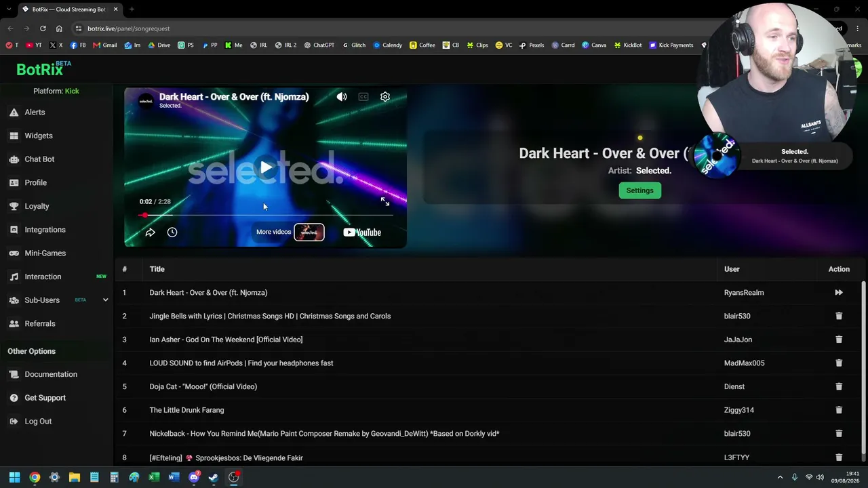Open Excel from the taskbar
Screen dimensions: 868x488
(x=154, y=477)
